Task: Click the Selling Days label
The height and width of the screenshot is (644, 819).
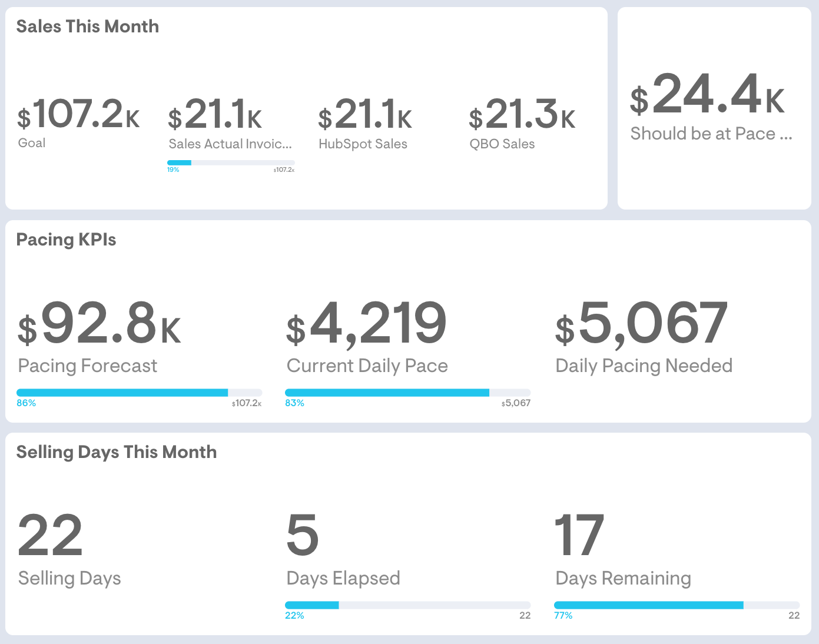Action: click(69, 579)
